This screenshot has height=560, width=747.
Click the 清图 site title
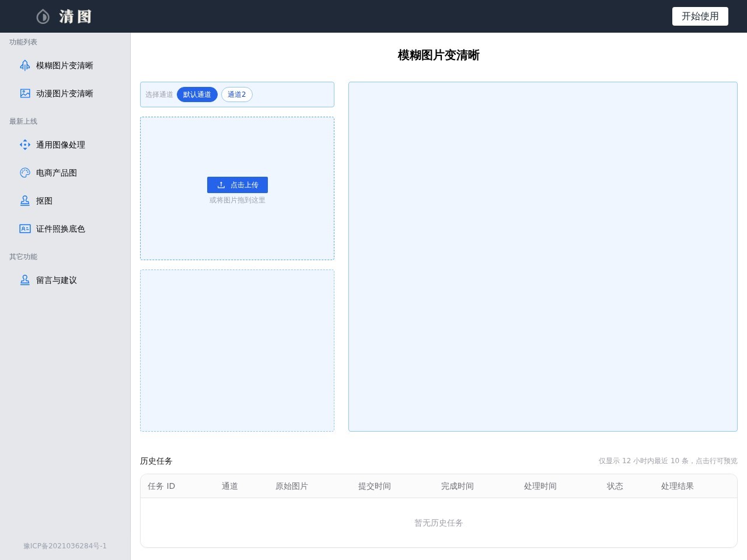[x=75, y=16]
